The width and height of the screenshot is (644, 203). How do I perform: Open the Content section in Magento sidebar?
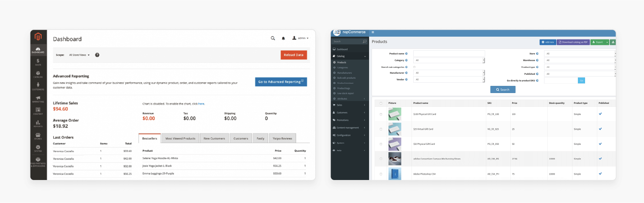pyautogui.click(x=38, y=111)
